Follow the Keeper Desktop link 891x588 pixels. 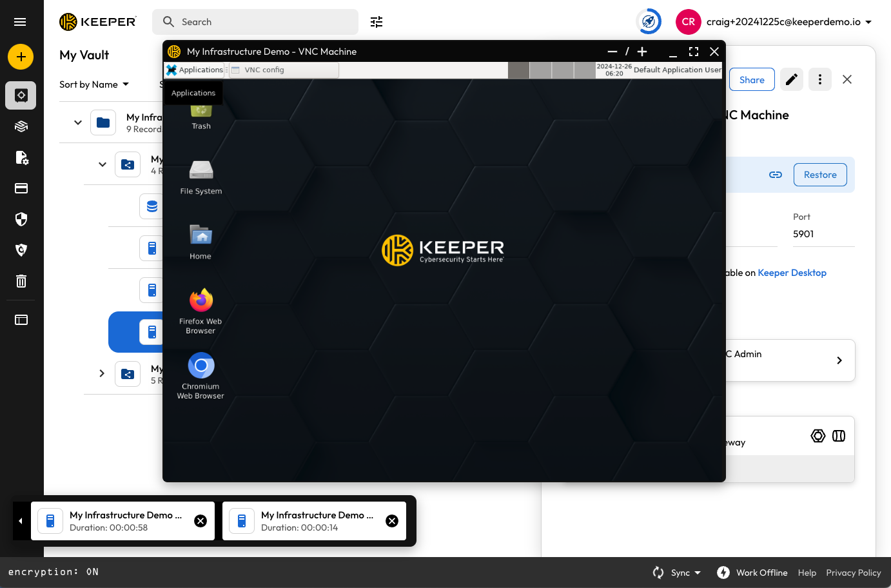pos(792,273)
